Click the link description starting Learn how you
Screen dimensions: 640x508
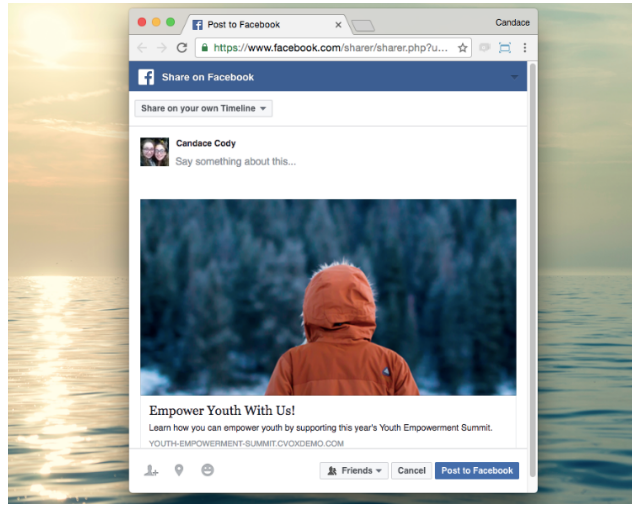(320, 428)
